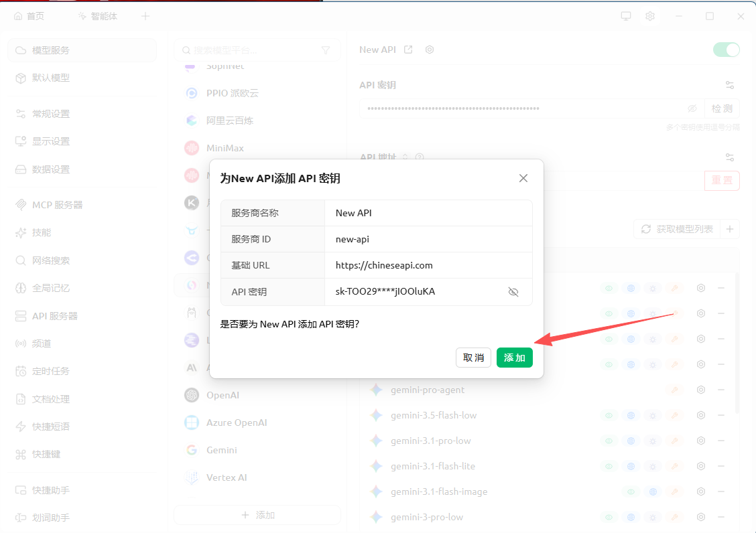Open API 密钥 management settings icon

729,85
